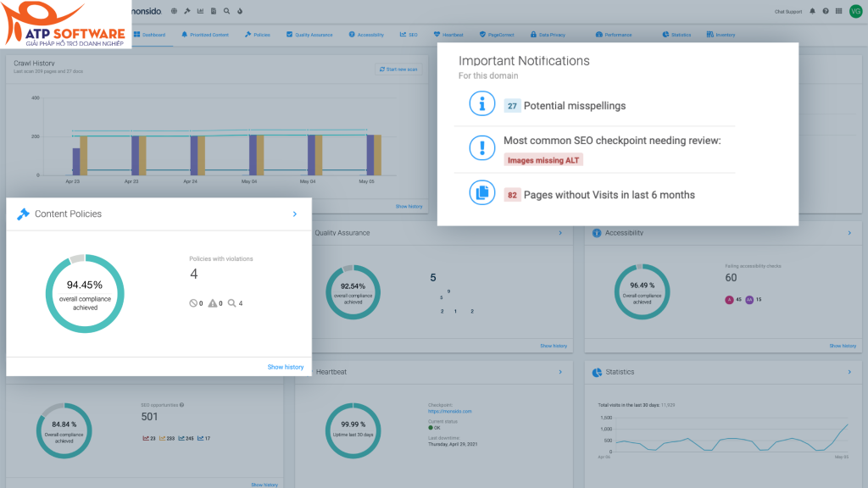868x488 pixels.
Task: Open the help question mark icon
Action: (826, 11)
